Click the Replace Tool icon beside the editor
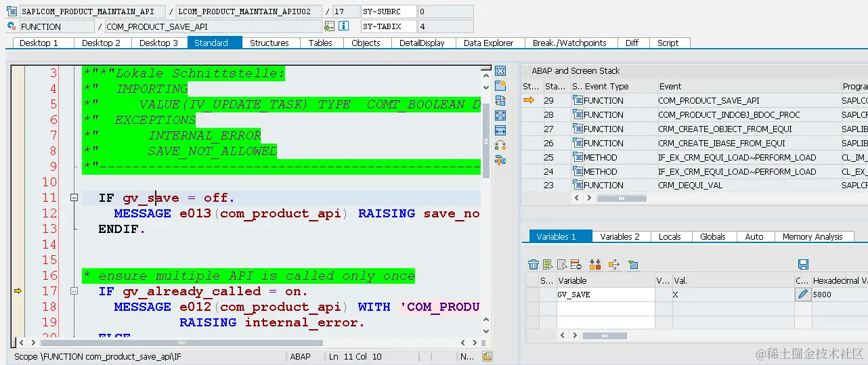 (x=500, y=101)
